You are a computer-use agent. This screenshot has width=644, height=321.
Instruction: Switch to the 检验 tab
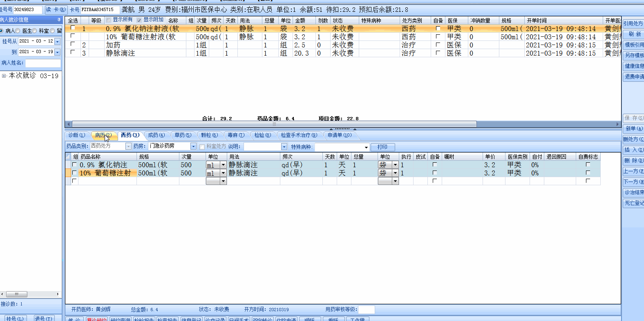(263, 135)
